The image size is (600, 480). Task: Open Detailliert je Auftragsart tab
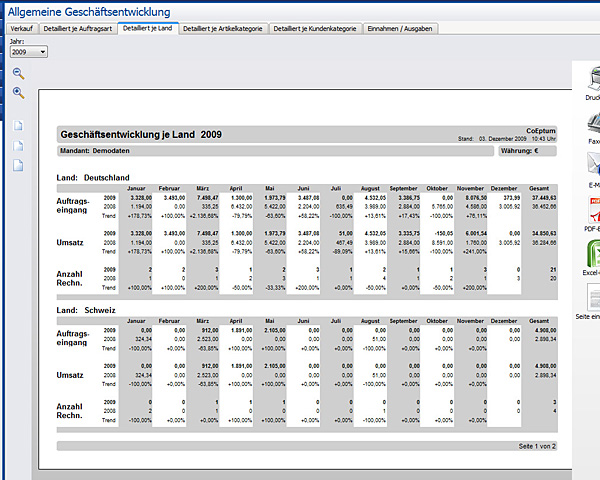pyautogui.click(x=78, y=29)
